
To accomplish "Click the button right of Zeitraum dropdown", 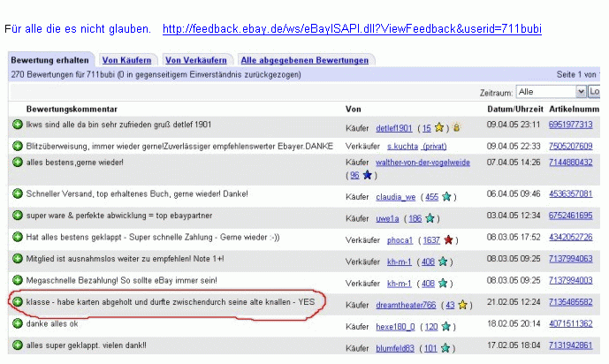I will [x=595, y=91].
